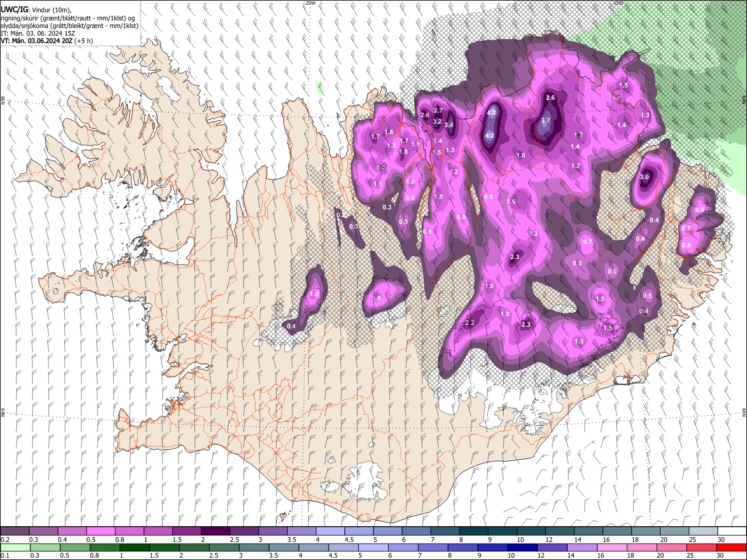This screenshot has width=747, height=560.
Task: Click the '30' label in the upper legend row
Action: point(721,540)
